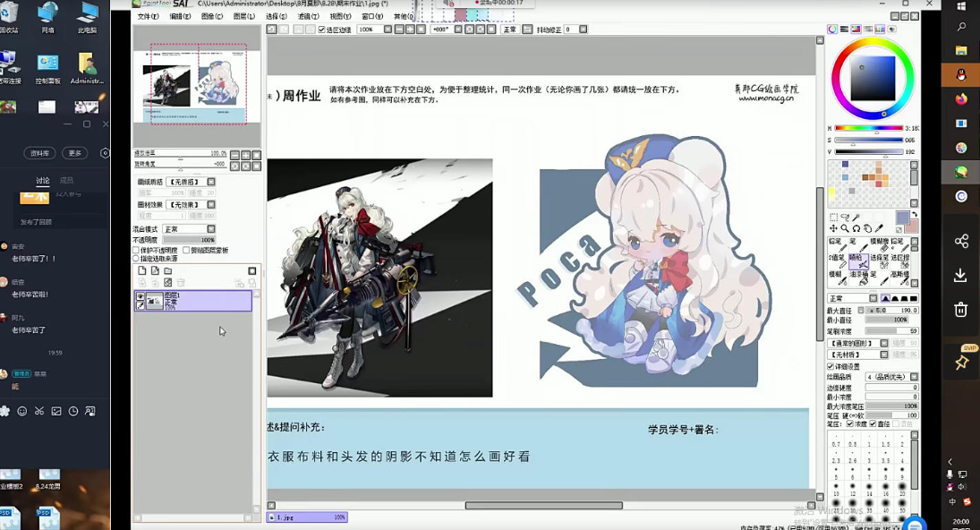Open the 画材效果 dropdown

click(x=211, y=204)
